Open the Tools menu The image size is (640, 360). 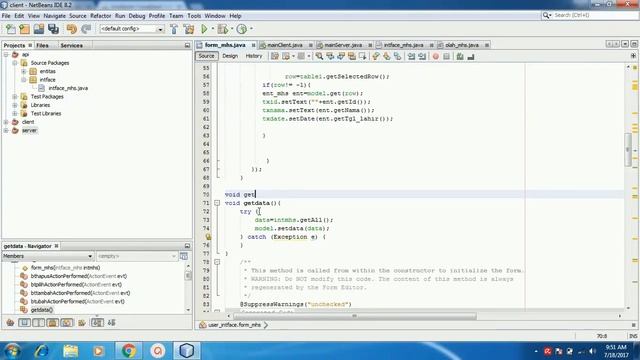194,16
